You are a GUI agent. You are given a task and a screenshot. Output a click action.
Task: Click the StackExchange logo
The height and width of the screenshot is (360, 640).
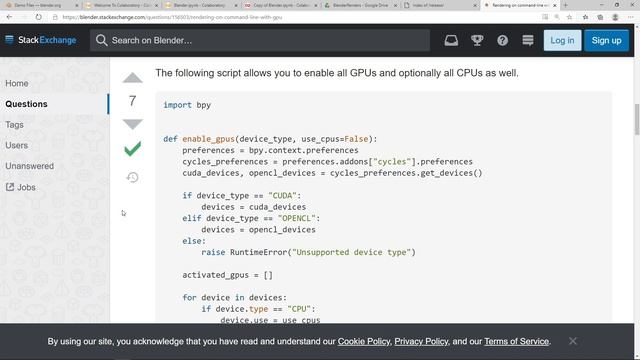coord(41,40)
